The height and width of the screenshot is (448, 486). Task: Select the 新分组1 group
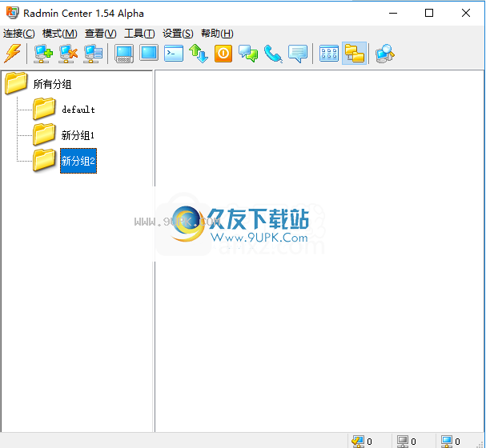coord(78,135)
